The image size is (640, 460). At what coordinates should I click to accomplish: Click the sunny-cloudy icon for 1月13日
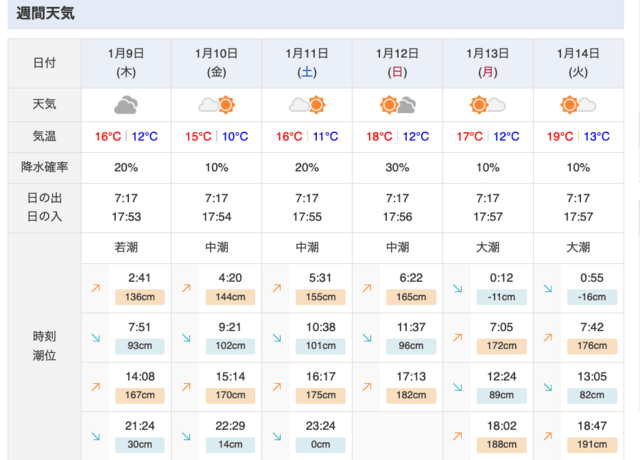(x=487, y=104)
